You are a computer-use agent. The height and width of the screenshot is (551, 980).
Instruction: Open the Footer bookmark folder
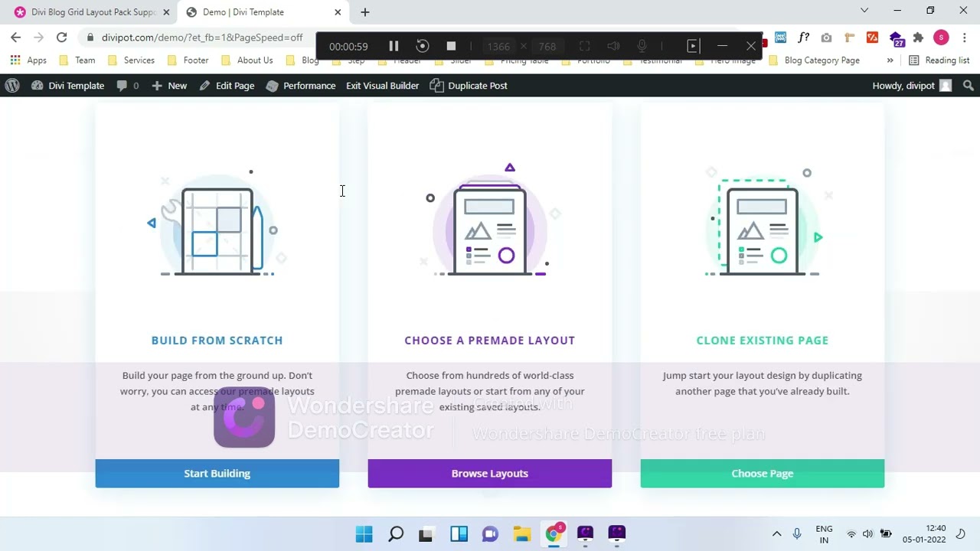(x=188, y=60)
